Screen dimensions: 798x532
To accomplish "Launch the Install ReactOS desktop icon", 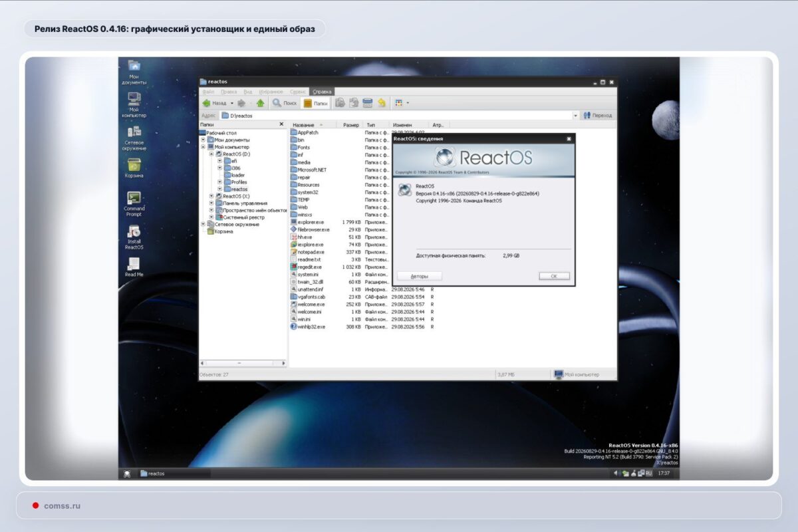I will [134, 237].
